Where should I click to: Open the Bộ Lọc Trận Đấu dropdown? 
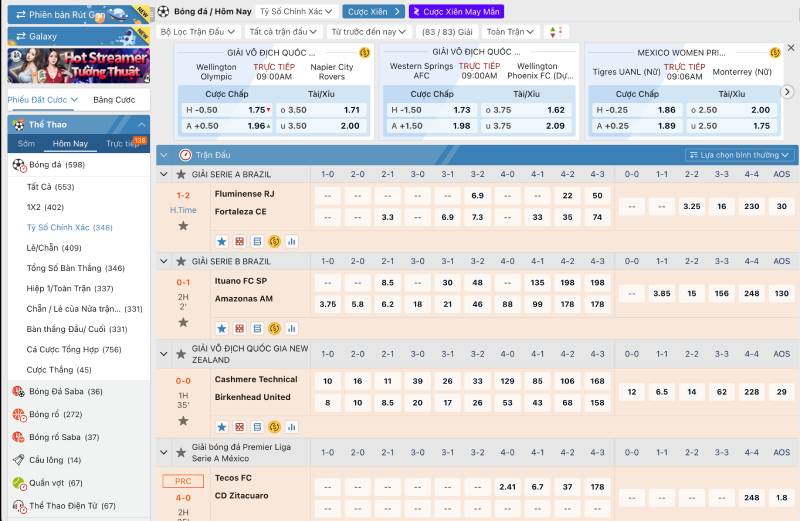197,32
